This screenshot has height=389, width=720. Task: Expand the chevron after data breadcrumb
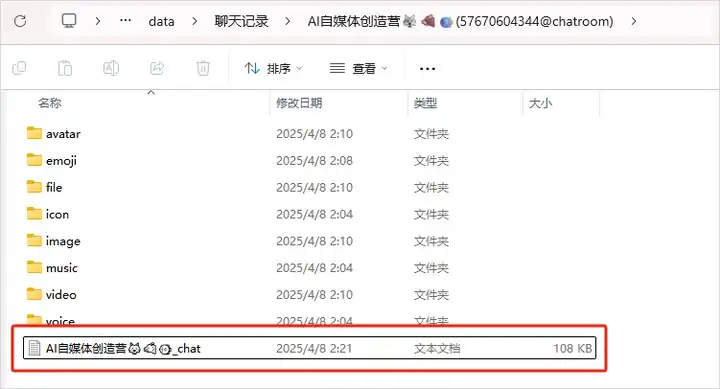(x=195, y=21)
